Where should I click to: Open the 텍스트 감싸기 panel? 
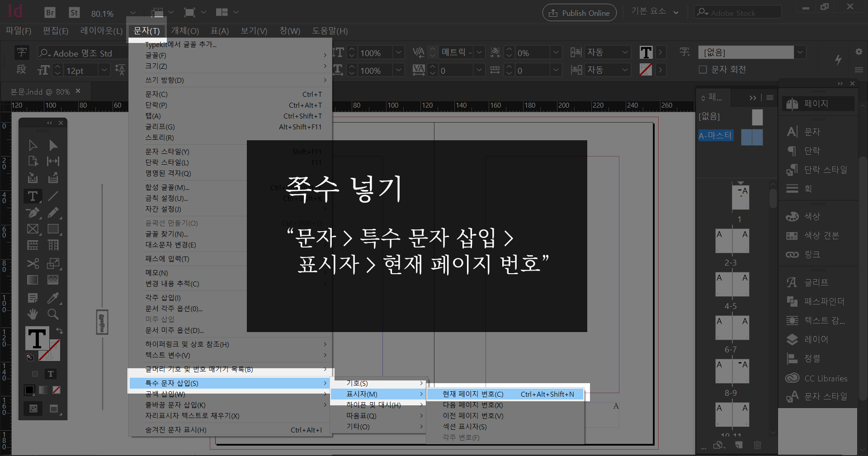pos(816,320)
